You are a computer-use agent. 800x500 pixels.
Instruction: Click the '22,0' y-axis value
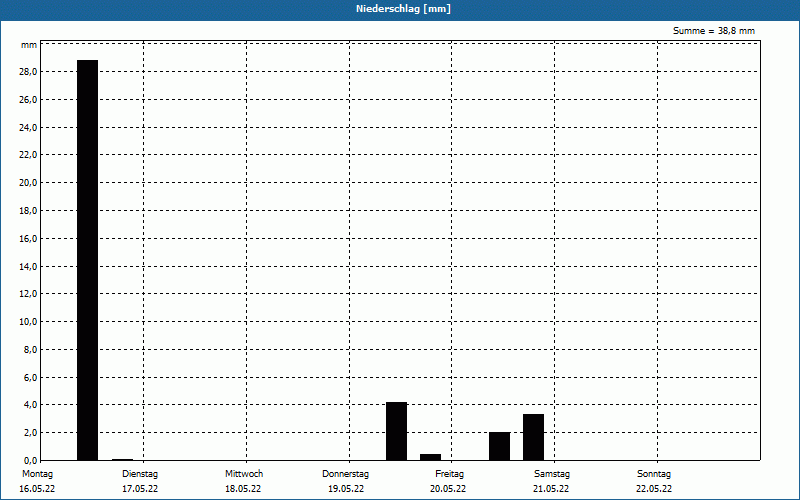(x=28, y=155)
